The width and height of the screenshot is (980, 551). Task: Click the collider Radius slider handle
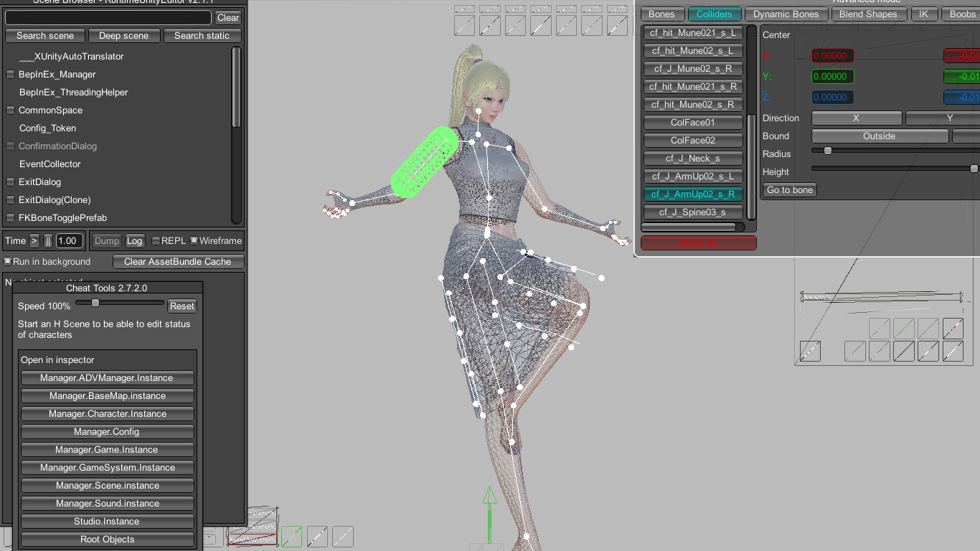coord(827,151)
